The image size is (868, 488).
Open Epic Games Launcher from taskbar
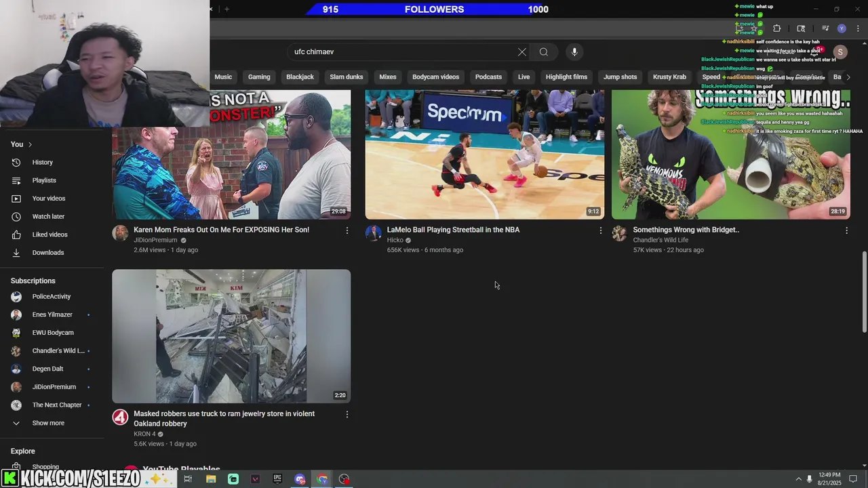coord(277,479)
